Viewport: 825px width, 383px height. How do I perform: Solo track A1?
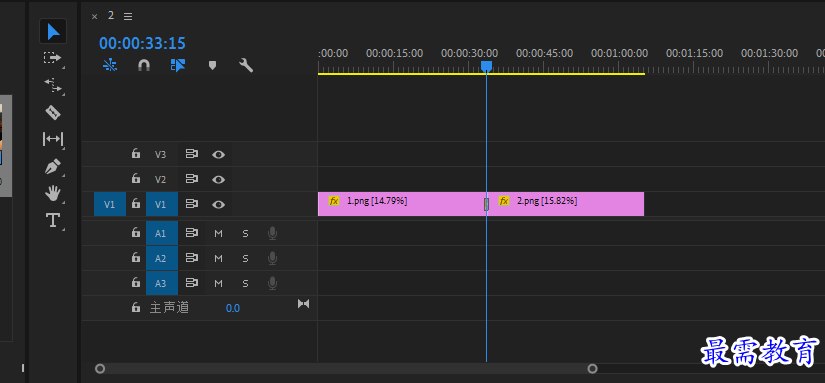tap(245, 234)
